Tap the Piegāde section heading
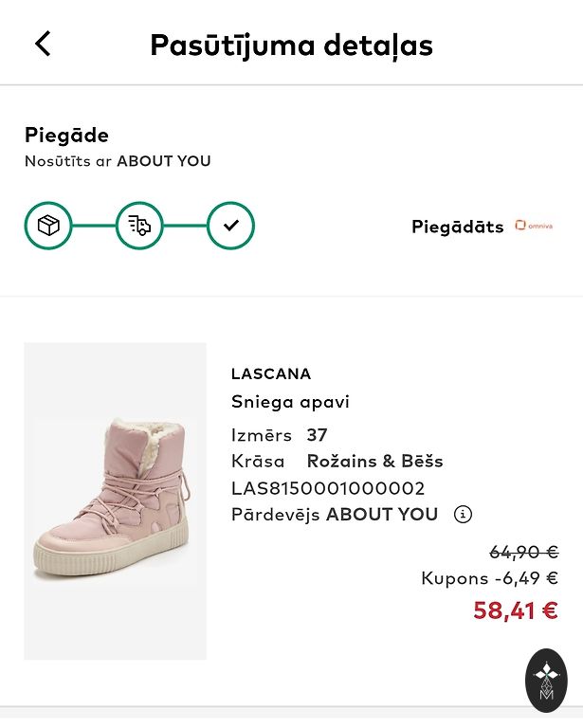The width and height of the screenshot is (583, 728). click(66, 136)
